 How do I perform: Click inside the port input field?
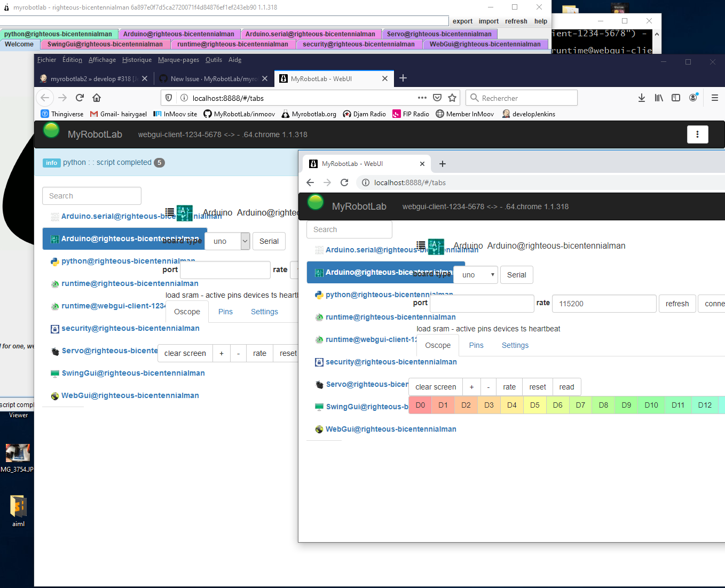(x=481, y=303)
